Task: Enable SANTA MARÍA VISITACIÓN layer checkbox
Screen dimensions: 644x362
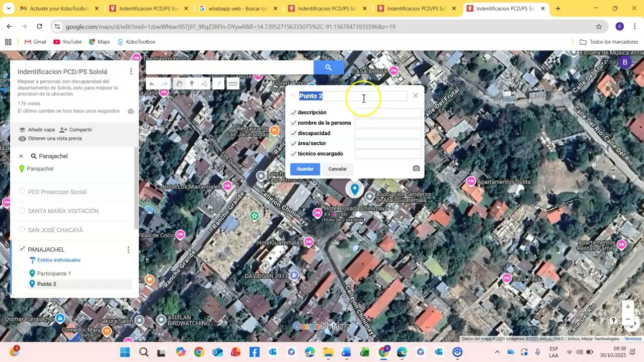Action: point(22,211)
